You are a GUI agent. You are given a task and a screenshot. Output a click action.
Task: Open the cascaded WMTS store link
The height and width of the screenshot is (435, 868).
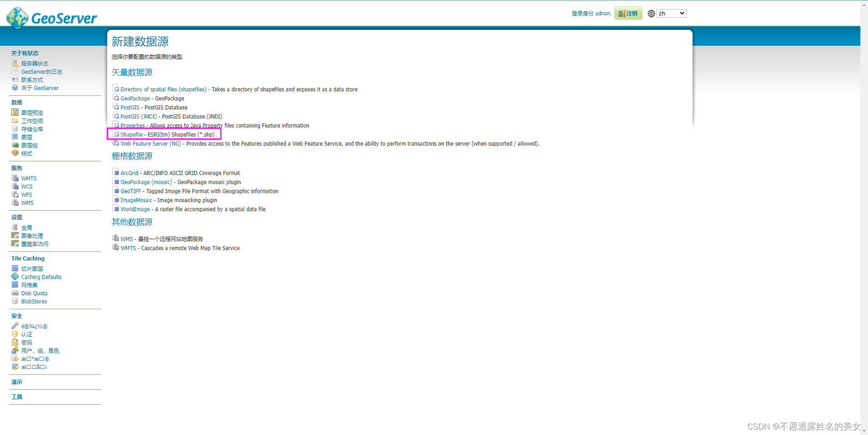point(128,248)
